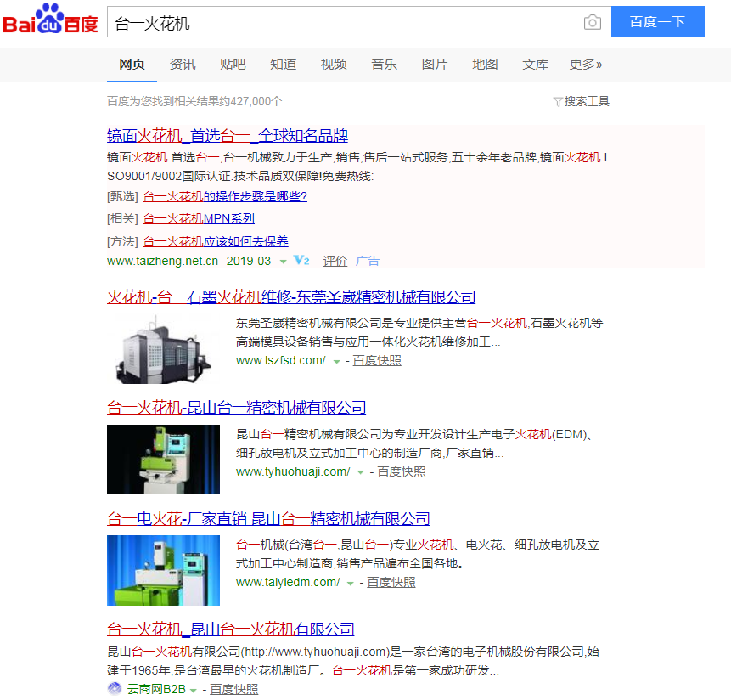This screenshot has width=731, height=700.
Task: Select the 网页 tab
Action: pos(132,65)
